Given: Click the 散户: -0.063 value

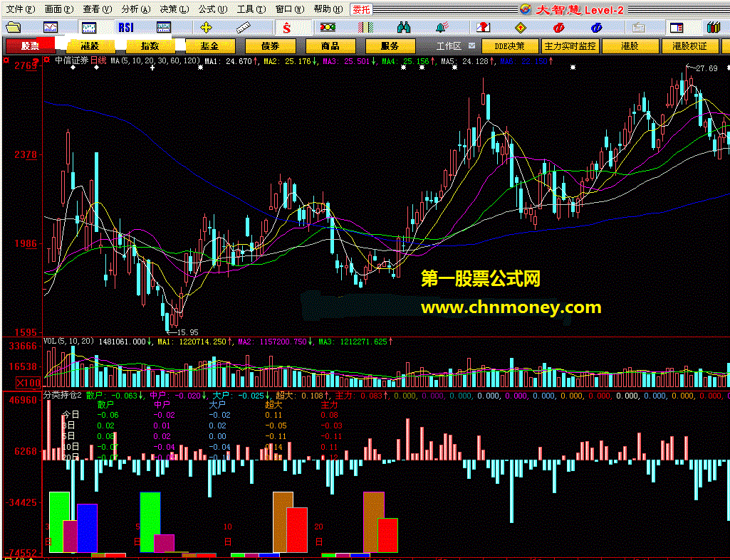Looking at the screenshot, I should (115, 396).
